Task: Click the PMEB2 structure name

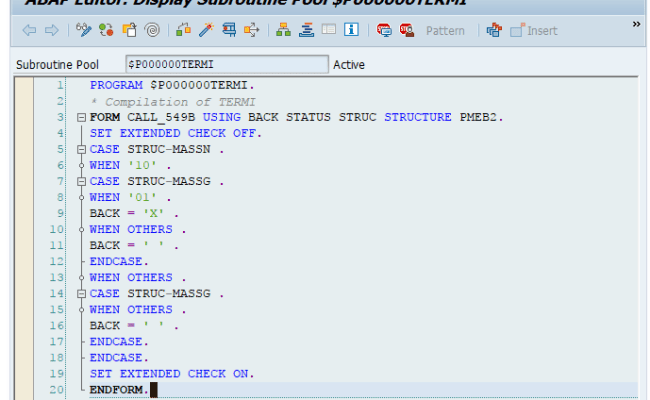Action: 478,117
